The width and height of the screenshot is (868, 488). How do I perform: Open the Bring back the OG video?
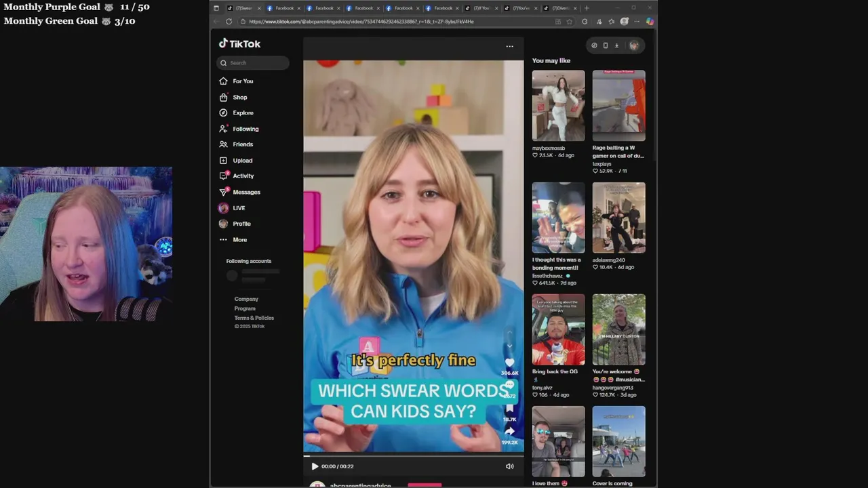[x=558, y=329]
